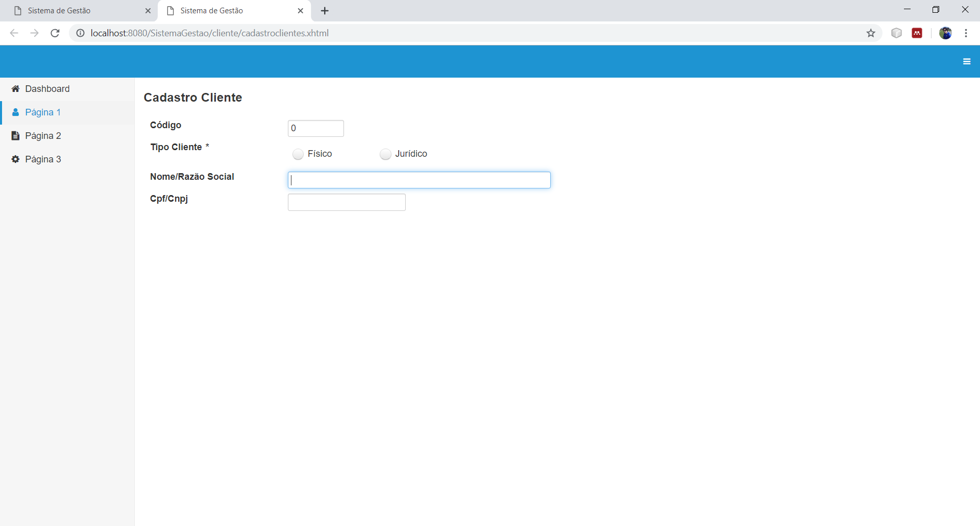Open the red browser extension icon
Screen dimensions: 980x526
coord(917,33)
